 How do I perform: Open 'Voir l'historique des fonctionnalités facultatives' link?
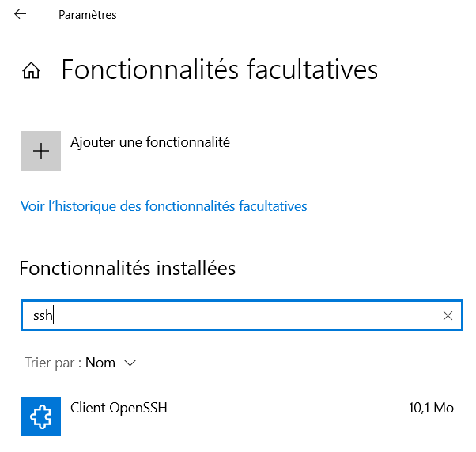(x=164, y=206)
